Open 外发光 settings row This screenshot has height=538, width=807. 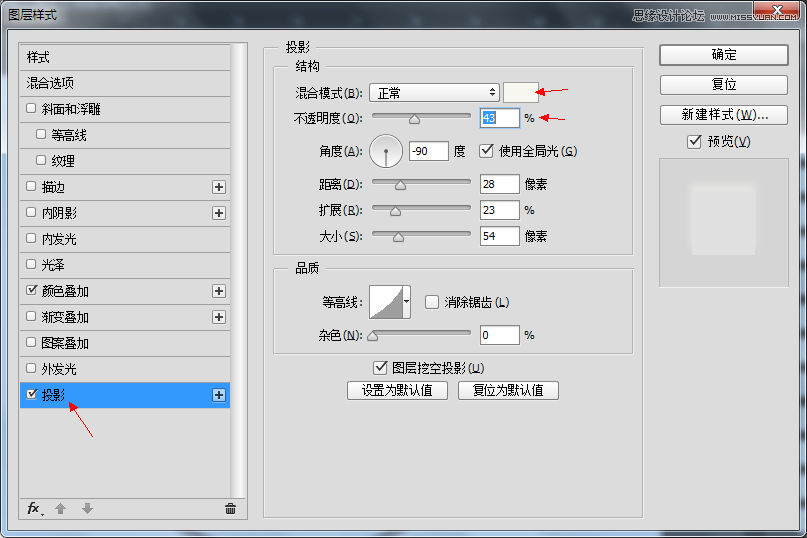tap(125, 369)
